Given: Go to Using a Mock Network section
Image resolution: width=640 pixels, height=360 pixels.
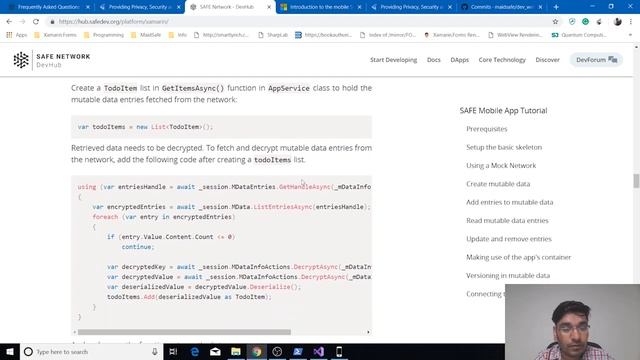Looking at the screenshot, I should pyautogui.click(x=501, y=165).
